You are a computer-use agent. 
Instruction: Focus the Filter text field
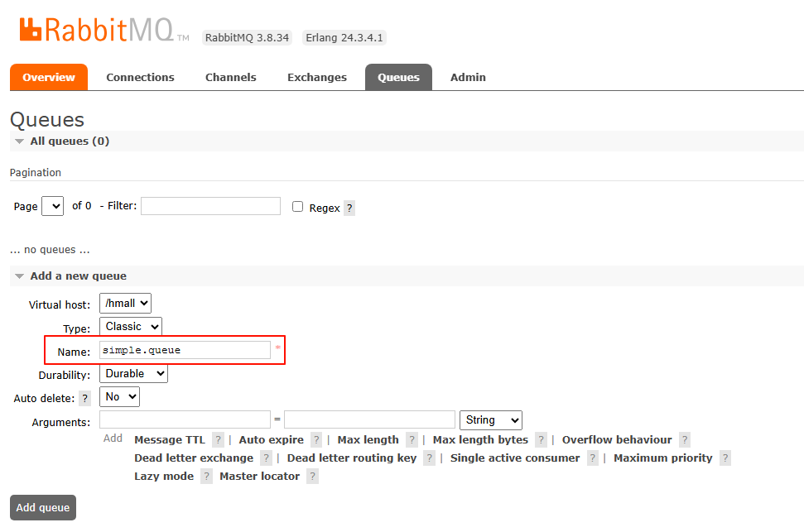coord(211,206)
